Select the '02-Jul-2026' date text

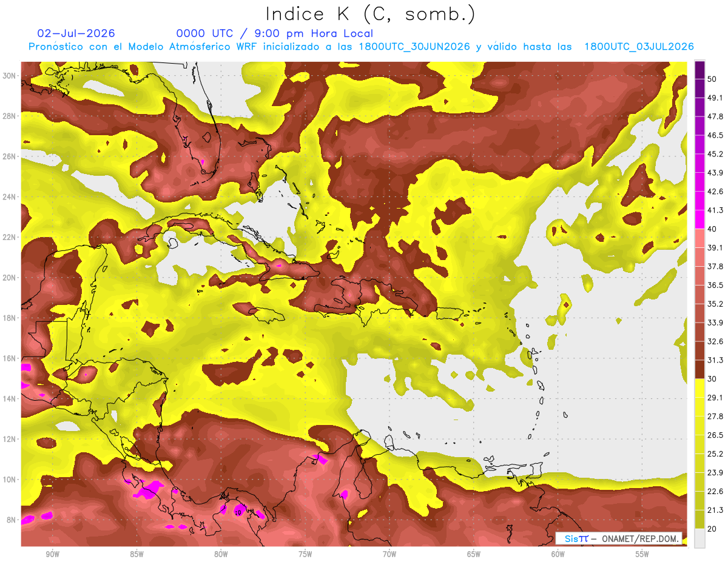(x=76, y=33)
